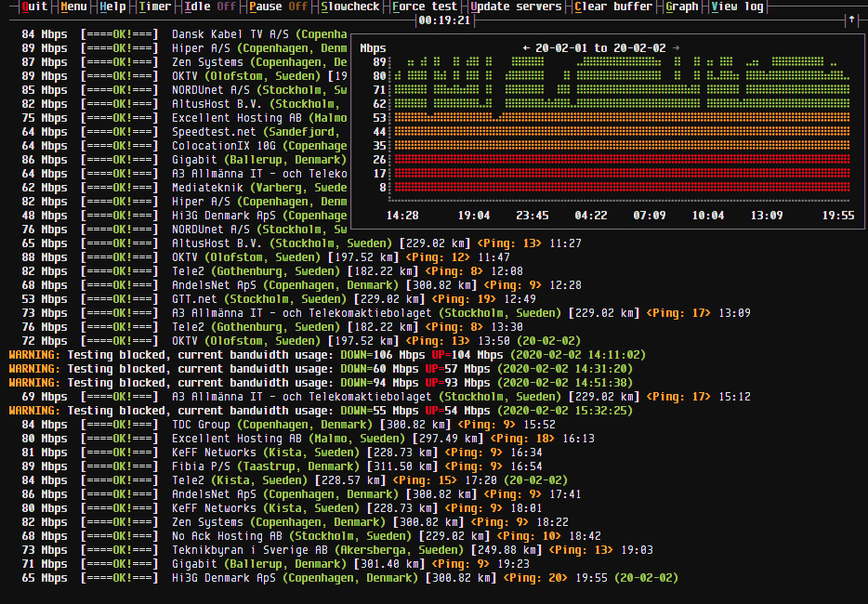This screenshot has width=868, height=604.
Task: Click <Ping: 20> in the last row
Action: pos(535,578)
